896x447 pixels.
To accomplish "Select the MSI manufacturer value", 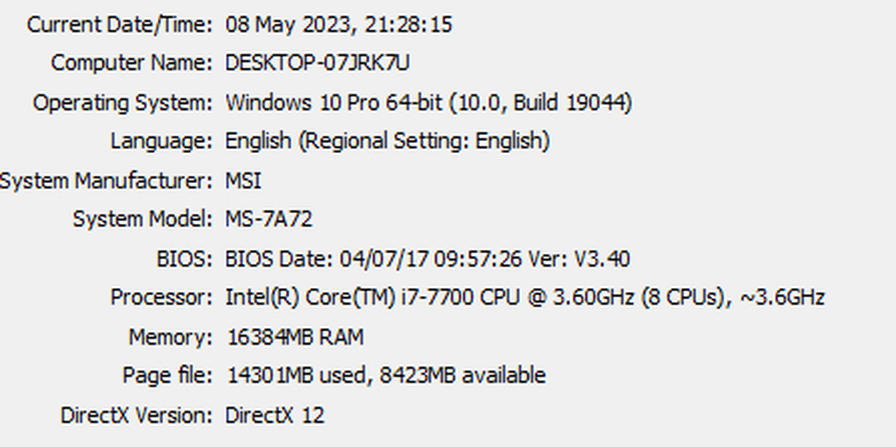I will click(x=243, y=181).
